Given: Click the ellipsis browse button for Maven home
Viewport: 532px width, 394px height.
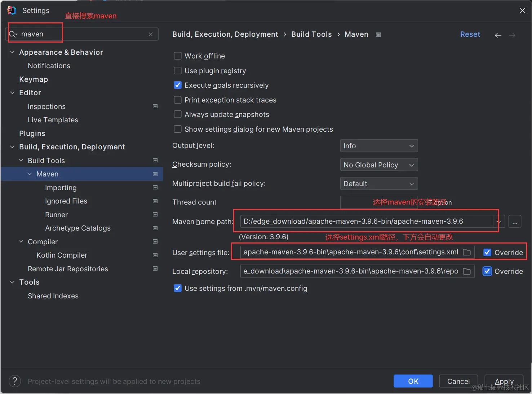Looking at the screenshot, I should point(515,222).
